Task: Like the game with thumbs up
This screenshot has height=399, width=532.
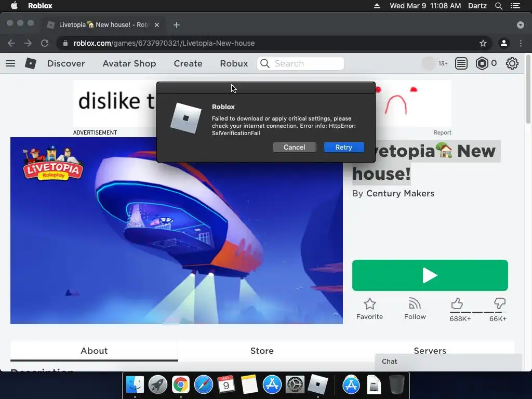Action: (x=457, y=303)
